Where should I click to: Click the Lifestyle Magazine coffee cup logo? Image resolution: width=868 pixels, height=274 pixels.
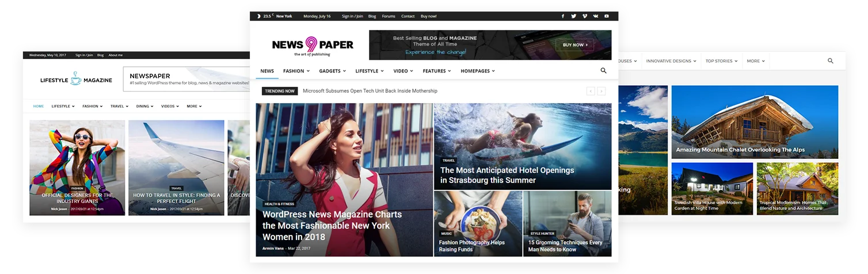(76, 80)
